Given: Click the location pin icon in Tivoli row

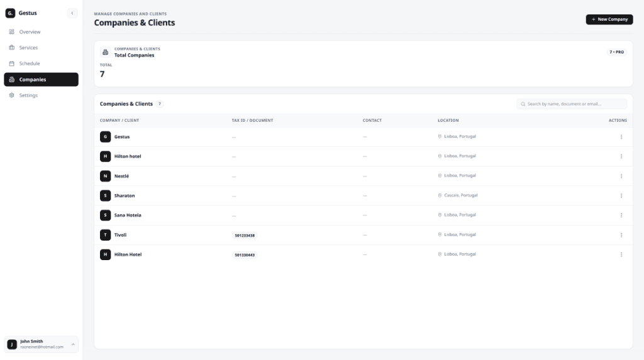Looking at the screenshot, I should tap(440, 235).
